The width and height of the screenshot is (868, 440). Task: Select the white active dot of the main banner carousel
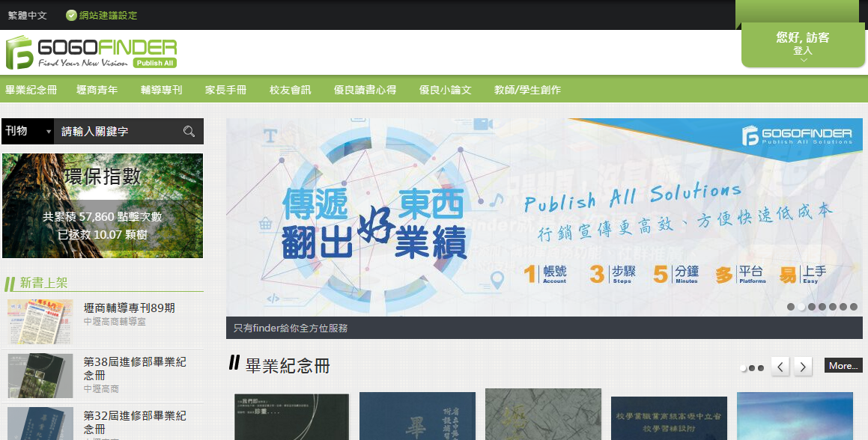801,307
